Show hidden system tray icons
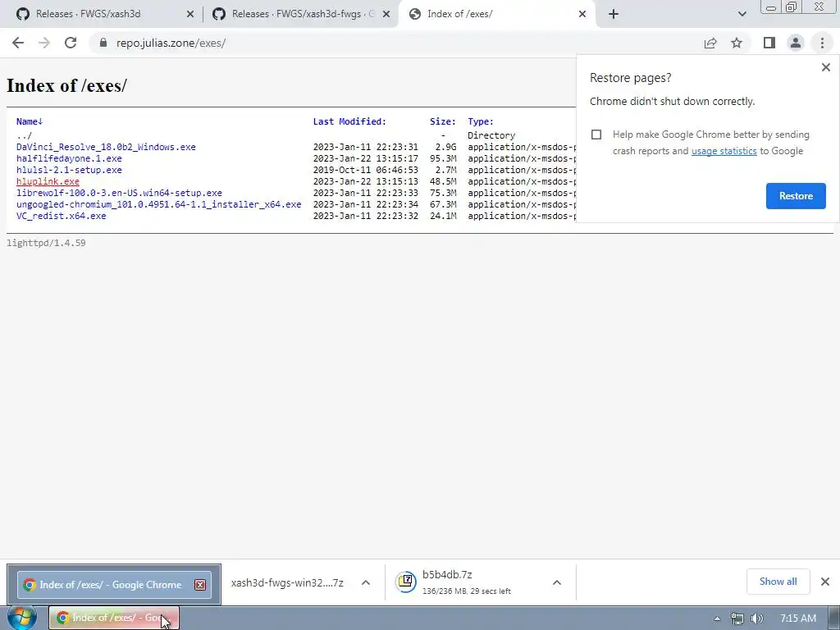This screenshot has width=840, height=630. (717, 619)
